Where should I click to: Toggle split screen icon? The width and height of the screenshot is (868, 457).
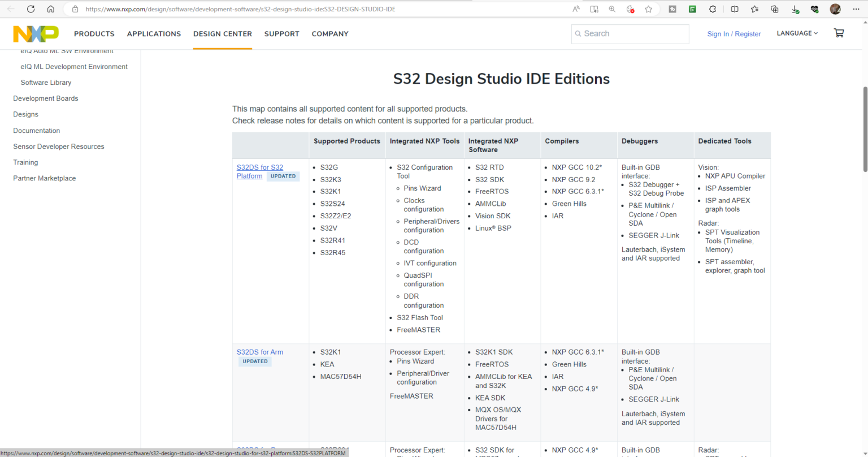(x=734, y=9)
